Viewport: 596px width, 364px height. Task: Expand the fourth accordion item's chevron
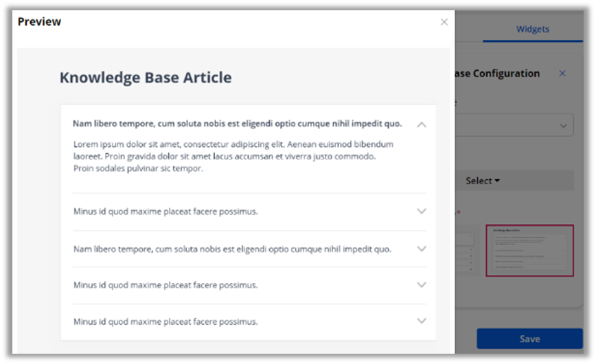pos(422,285)
